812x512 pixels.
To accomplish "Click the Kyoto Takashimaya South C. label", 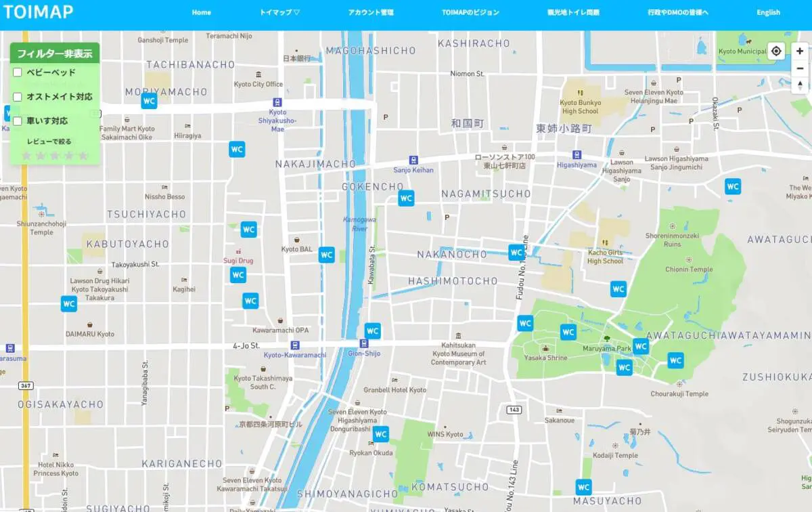I will click(x=263, y=383).
